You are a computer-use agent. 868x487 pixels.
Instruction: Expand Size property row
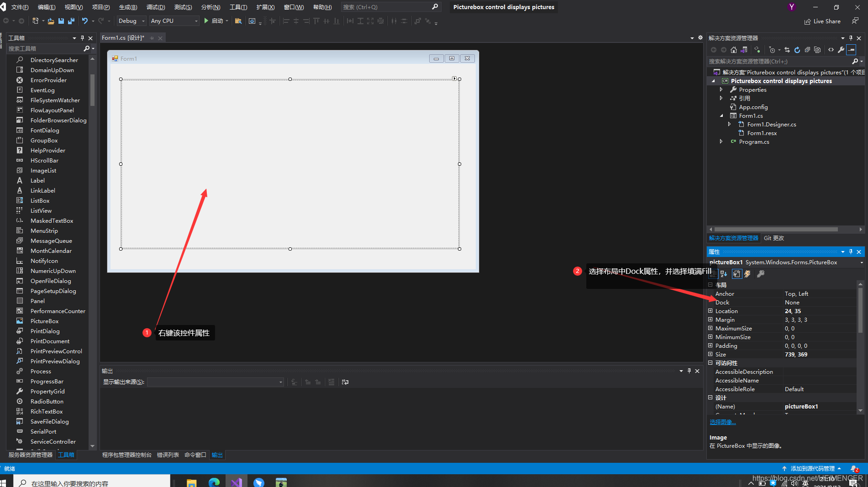pyautogui.click(x=710, y=354)
